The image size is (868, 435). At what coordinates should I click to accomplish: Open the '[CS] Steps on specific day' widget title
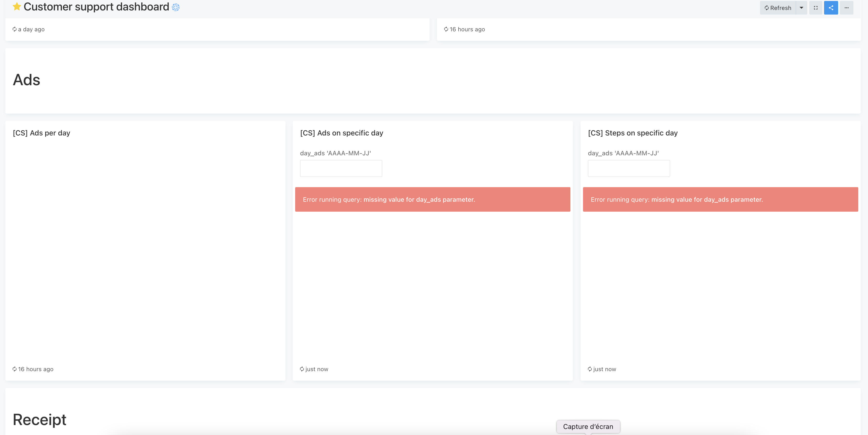click(x=633, y=133)
